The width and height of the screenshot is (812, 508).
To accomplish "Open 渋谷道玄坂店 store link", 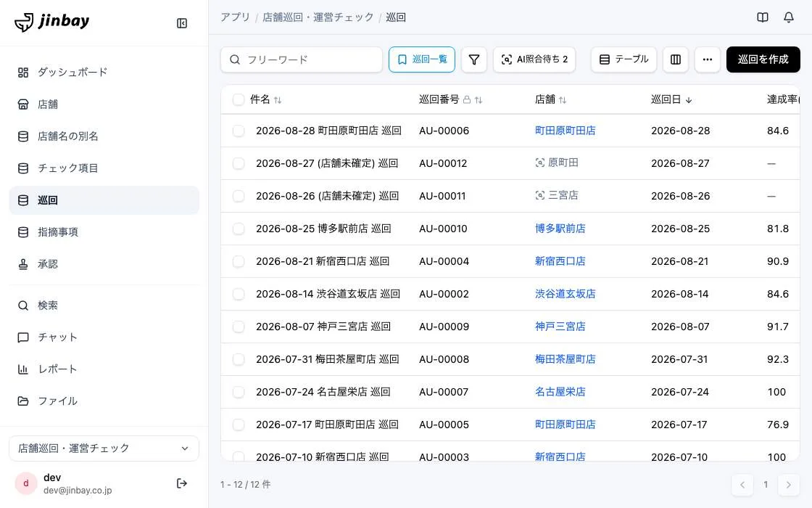I will pos(565,294).
